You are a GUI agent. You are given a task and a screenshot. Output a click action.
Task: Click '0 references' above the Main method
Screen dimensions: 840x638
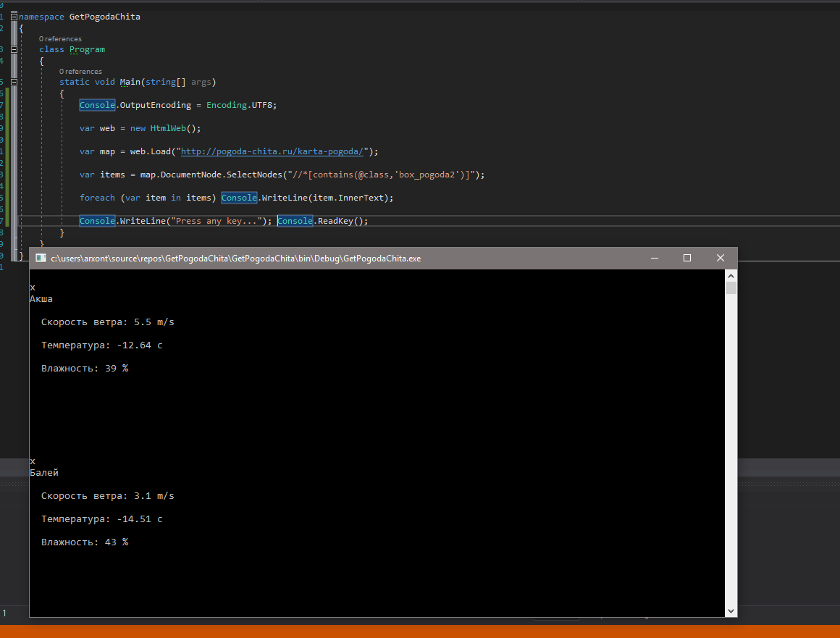point(80,72)
